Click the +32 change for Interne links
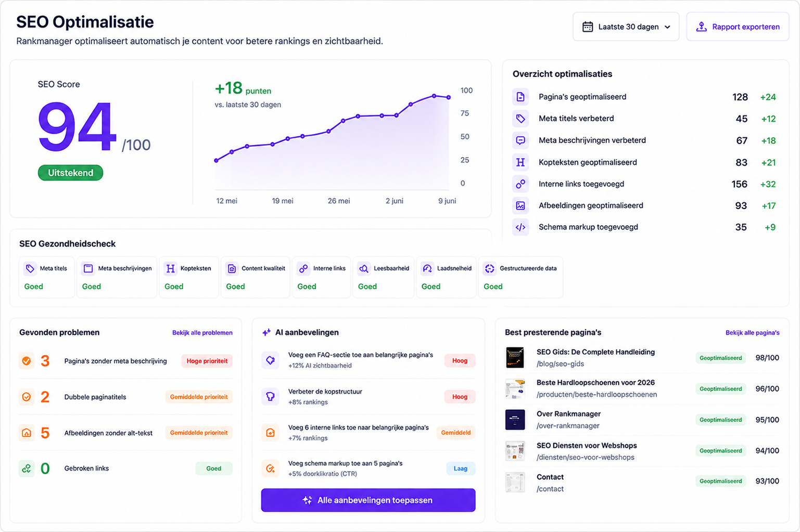 coord(768,184)
